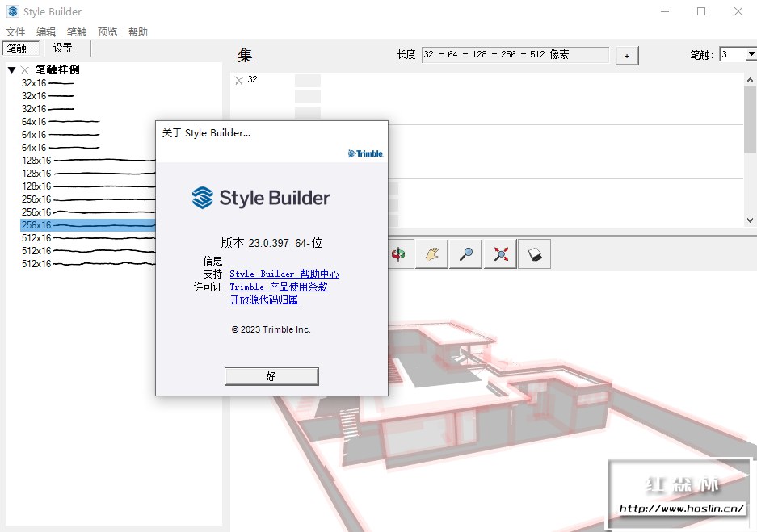
Task: Switch to the 设置 tab
Action: [63, 48]
